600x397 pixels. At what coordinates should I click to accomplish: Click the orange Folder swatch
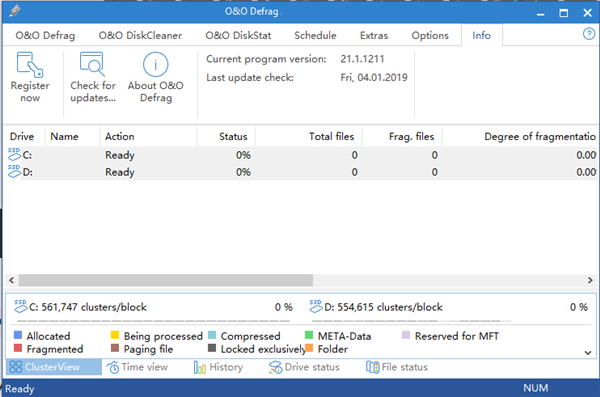(309, 348)
